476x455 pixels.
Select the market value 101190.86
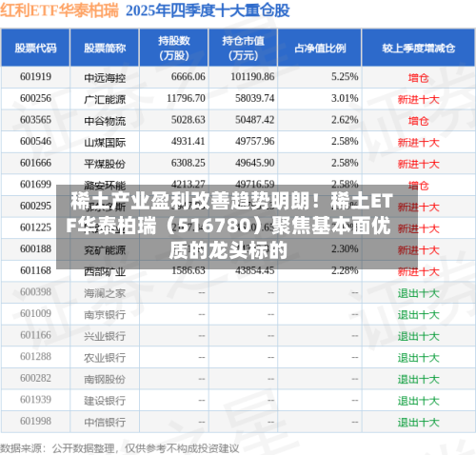tap(252, 77)
